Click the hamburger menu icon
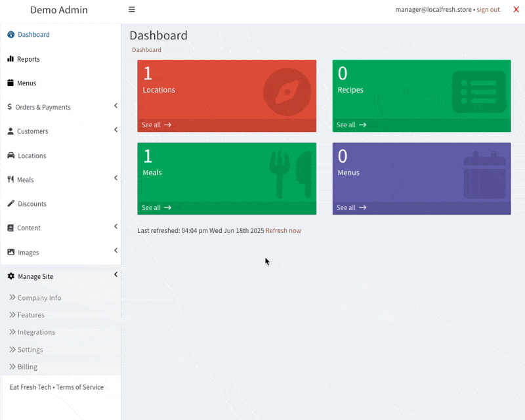This screenshot has width=525, height=420. (x=132, y=9)
